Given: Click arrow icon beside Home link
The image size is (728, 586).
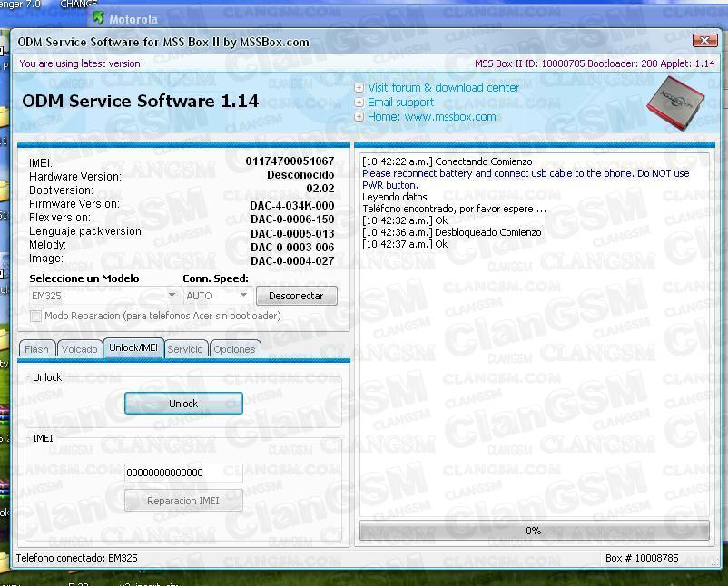Looking at the screenshot, I should tap(359, 116).
